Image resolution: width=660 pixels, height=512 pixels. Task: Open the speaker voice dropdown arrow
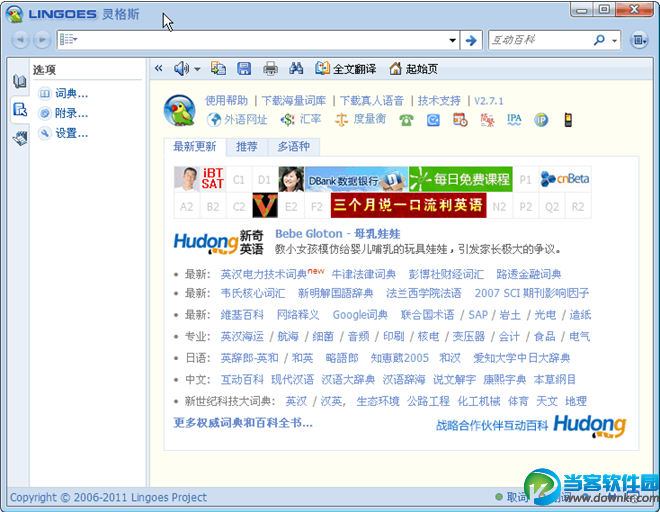pyautogui.click(x=197, y=69)
